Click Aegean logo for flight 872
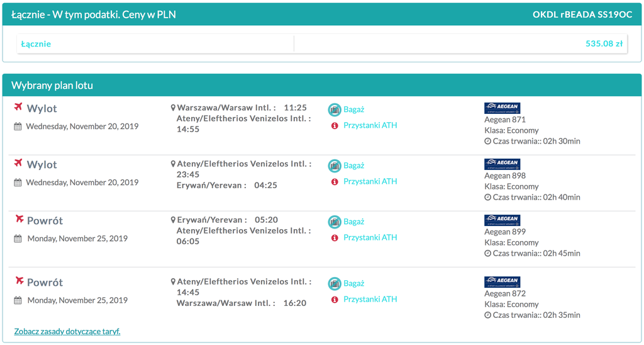The height and width of the screenshot is (345, 644). 502,282
